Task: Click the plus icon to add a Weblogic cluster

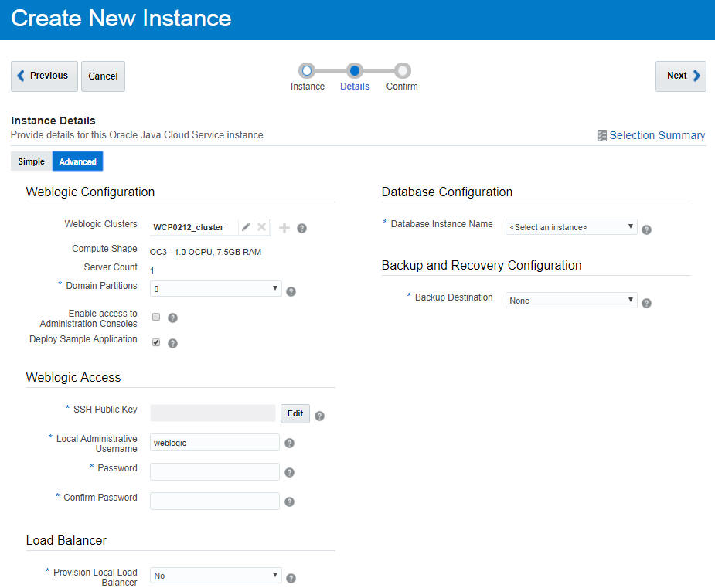Action: [x=284, y=227]
